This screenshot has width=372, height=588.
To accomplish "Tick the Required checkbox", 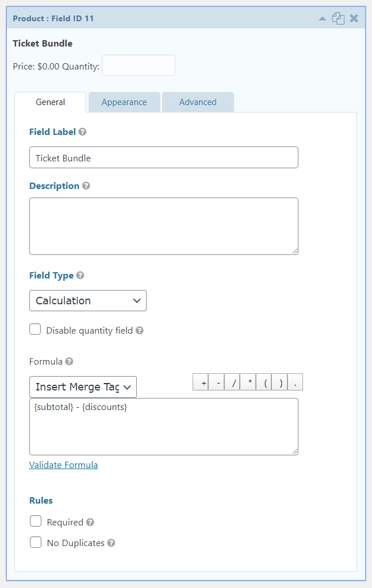I will pyautogui.click(x=36, y=521).
